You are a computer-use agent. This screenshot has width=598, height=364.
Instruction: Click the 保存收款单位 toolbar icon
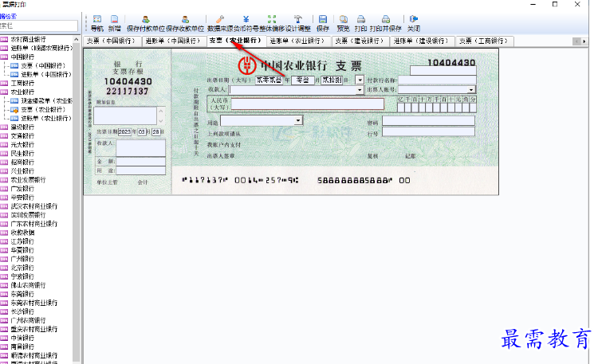pyautogui.click(x=185, y=19)
